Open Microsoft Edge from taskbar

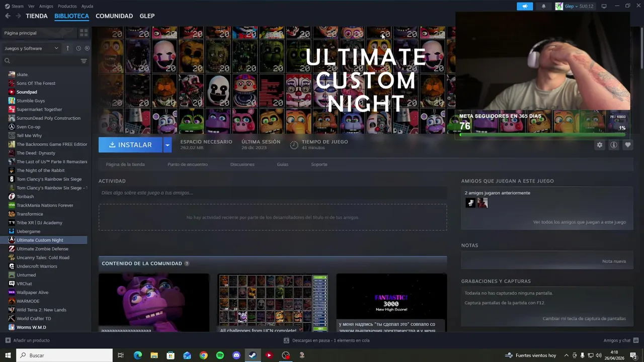tap(137, 355)
